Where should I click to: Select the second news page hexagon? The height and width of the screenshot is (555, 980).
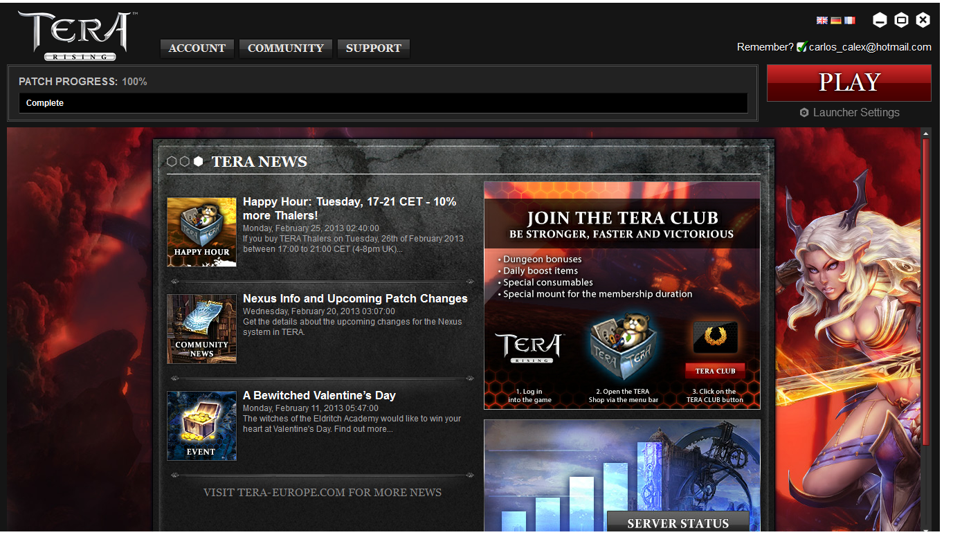pos(185,161)
